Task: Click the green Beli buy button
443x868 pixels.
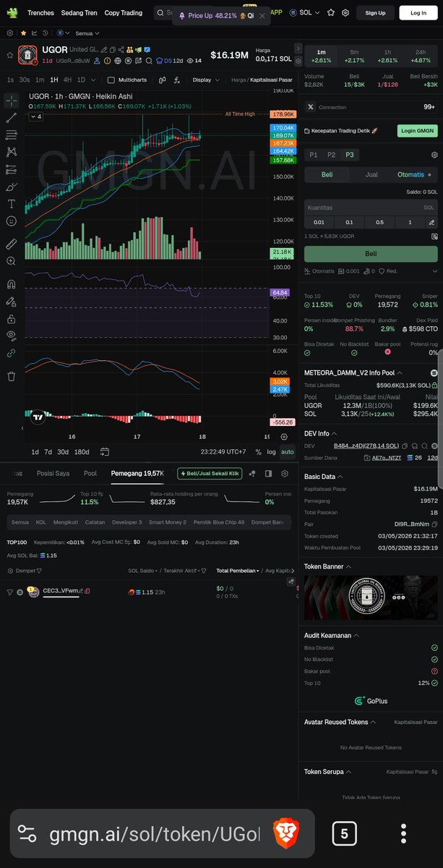Action: coord(371,254)
